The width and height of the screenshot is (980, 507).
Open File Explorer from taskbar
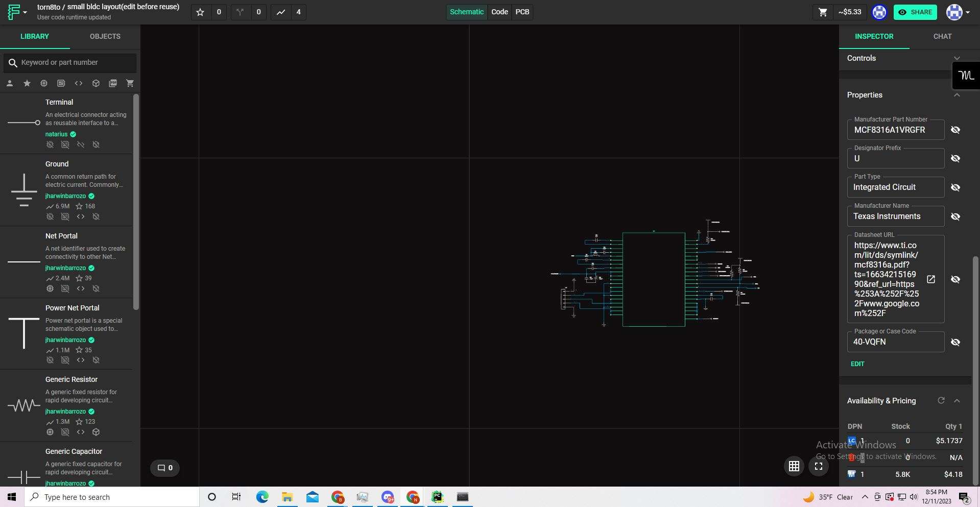287,497
